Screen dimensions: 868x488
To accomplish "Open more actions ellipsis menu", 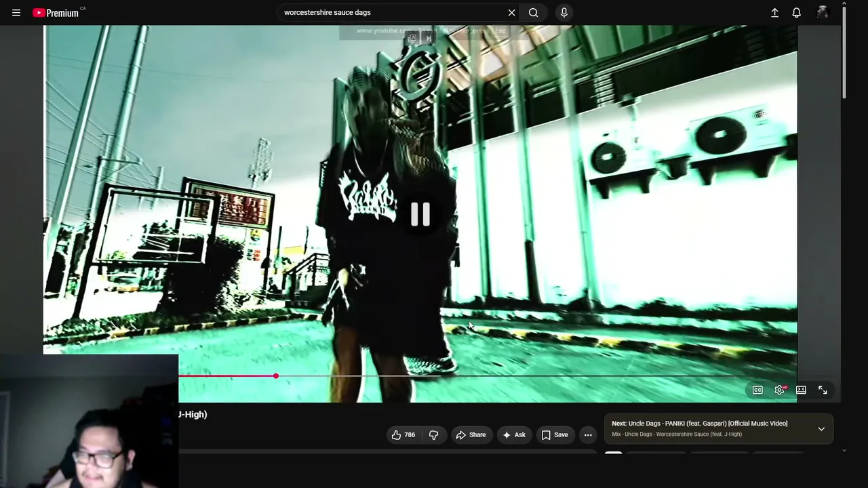I will 588,435.
